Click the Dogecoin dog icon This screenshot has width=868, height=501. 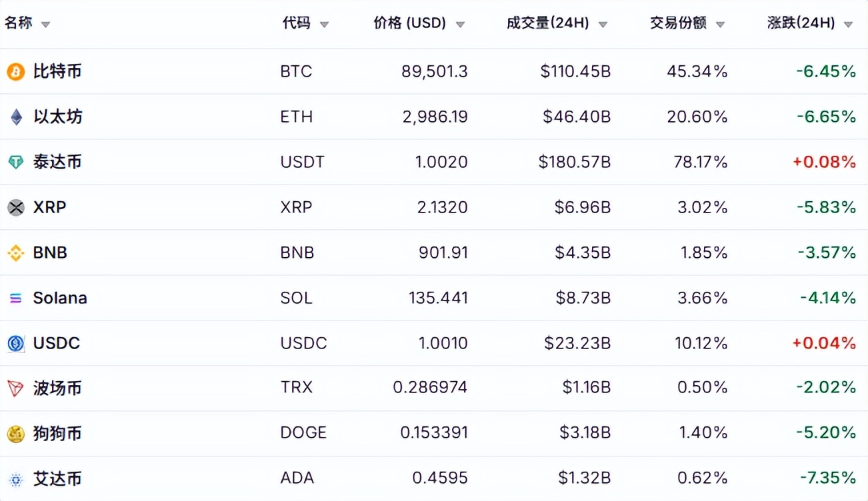click(15, 434)
